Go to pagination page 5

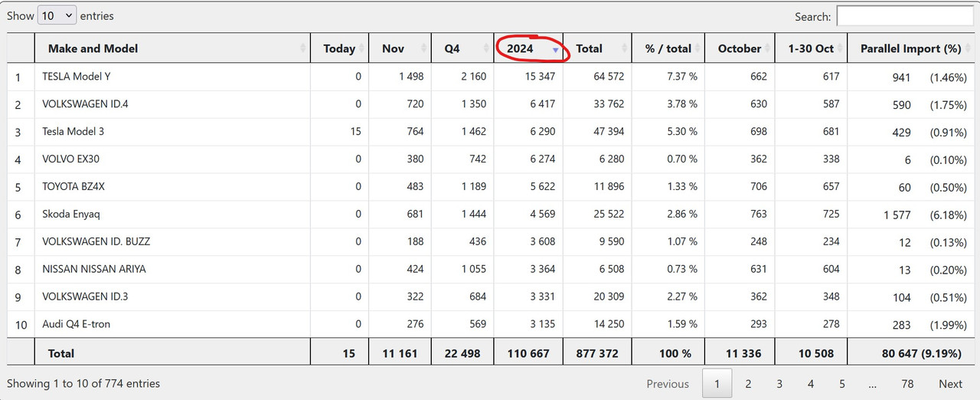click(841, 384)
